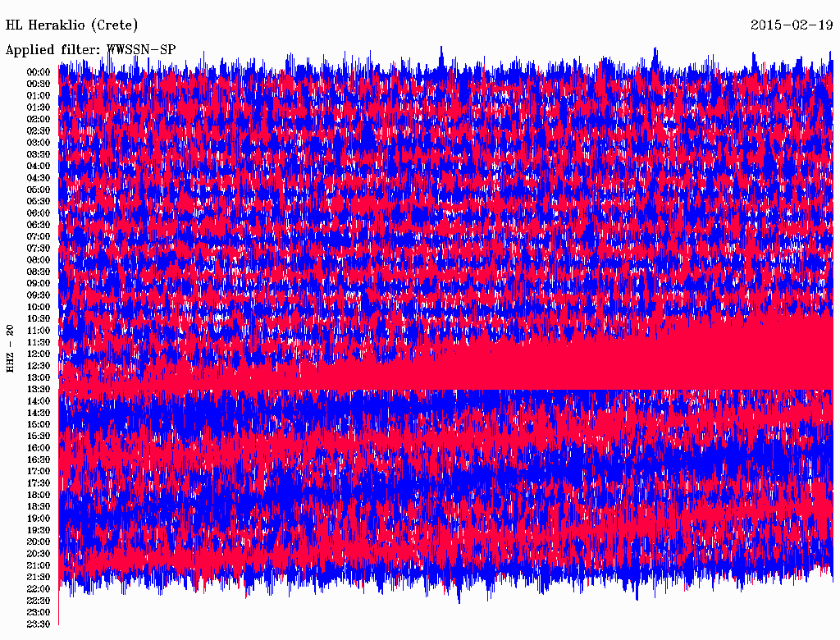Click the '10:00' time label

point(38,307)
